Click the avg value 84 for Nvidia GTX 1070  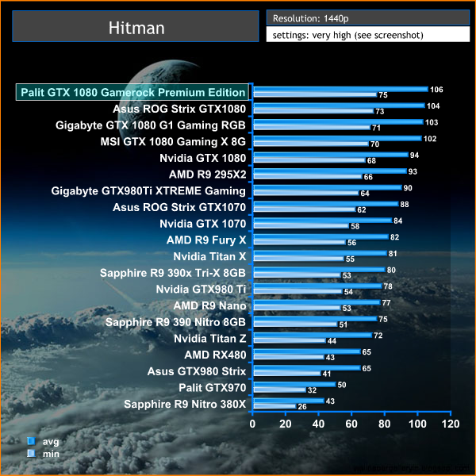pos(398,221)
